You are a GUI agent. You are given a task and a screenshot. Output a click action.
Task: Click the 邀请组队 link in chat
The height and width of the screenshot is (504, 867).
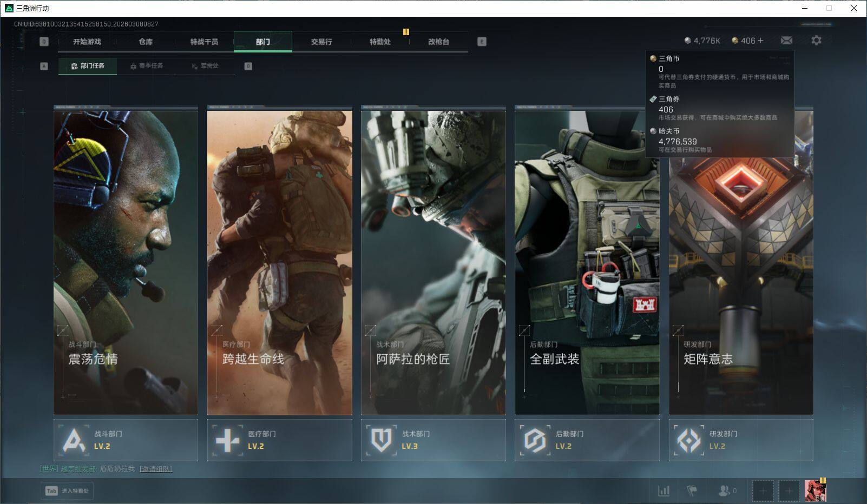click(156, 469)
